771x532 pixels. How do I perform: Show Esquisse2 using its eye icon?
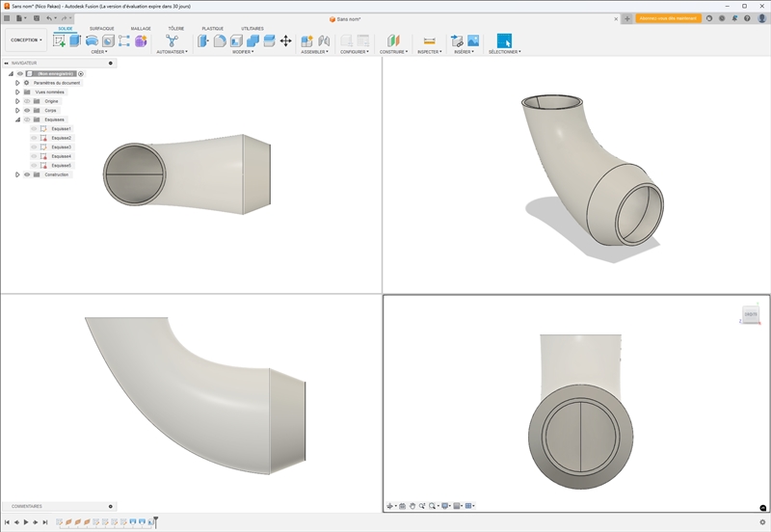[34, 138]
